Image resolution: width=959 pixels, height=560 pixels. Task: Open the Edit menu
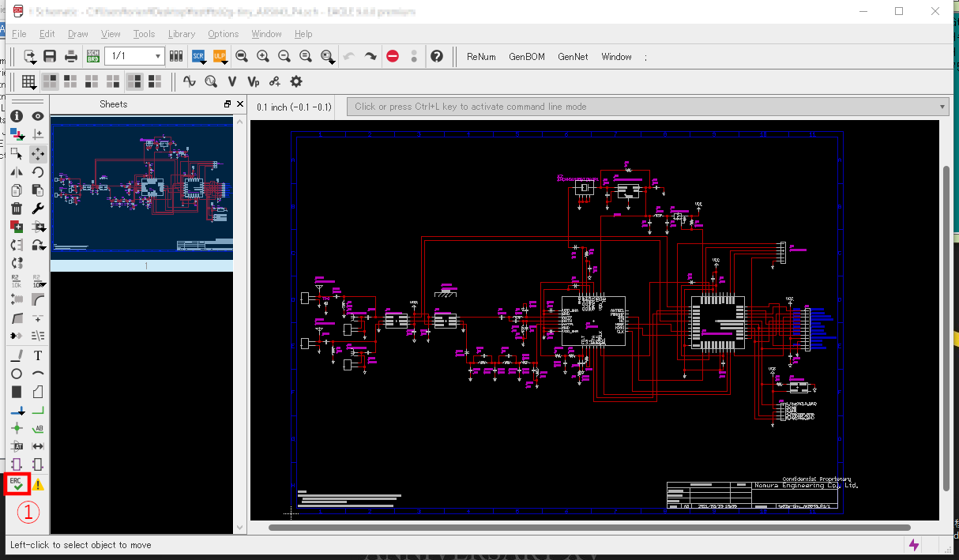pyautogui.click(x=47, y=34)
